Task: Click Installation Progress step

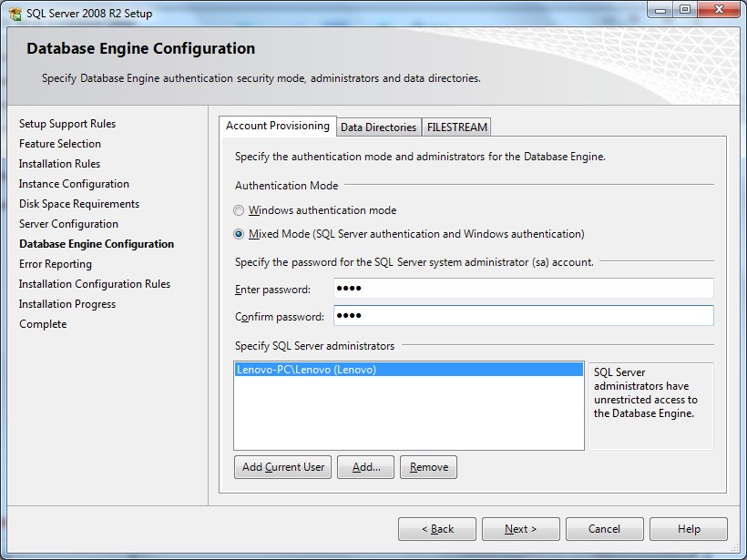Action: click(x=67, y=304)
